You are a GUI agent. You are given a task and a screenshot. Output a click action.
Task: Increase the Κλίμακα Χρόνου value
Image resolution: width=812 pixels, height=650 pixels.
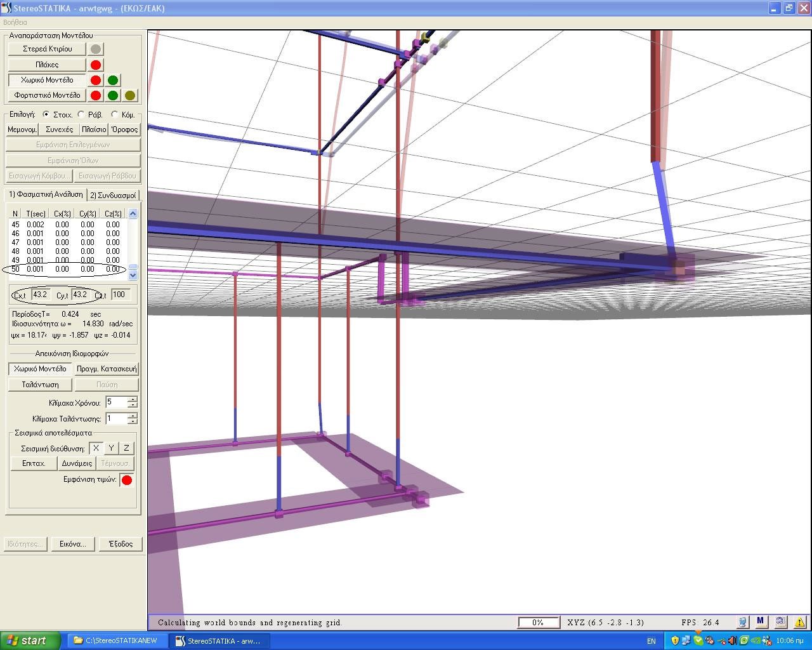[x=132, y=400]
